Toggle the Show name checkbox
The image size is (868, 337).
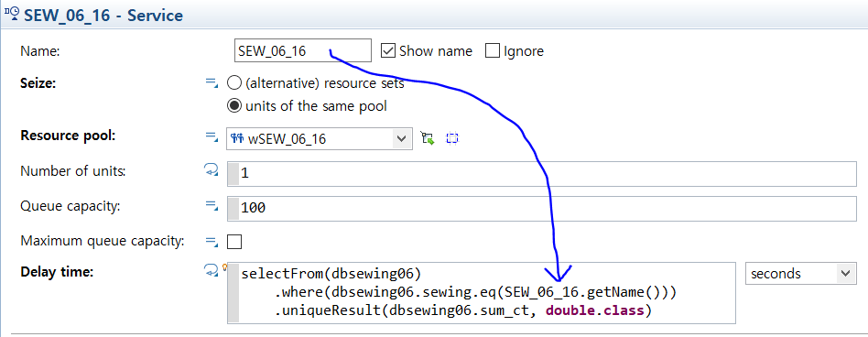[388, 51]
